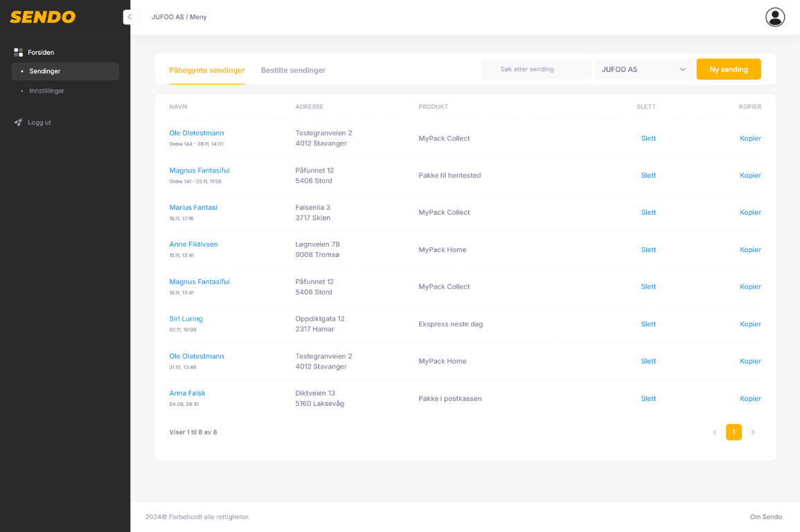Click the Logg ut rocket icon
The image size is (800, 532).
19,123
